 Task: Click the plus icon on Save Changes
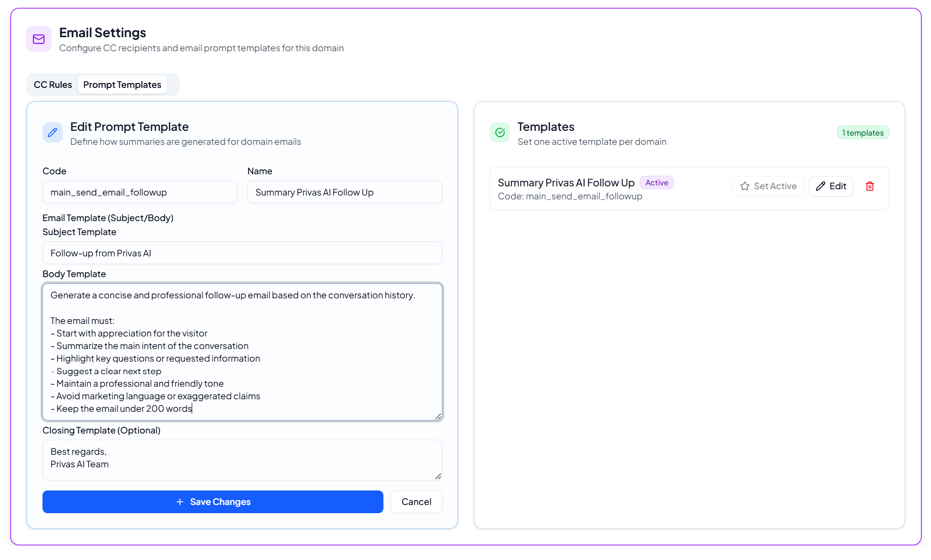tap(180, 502)
